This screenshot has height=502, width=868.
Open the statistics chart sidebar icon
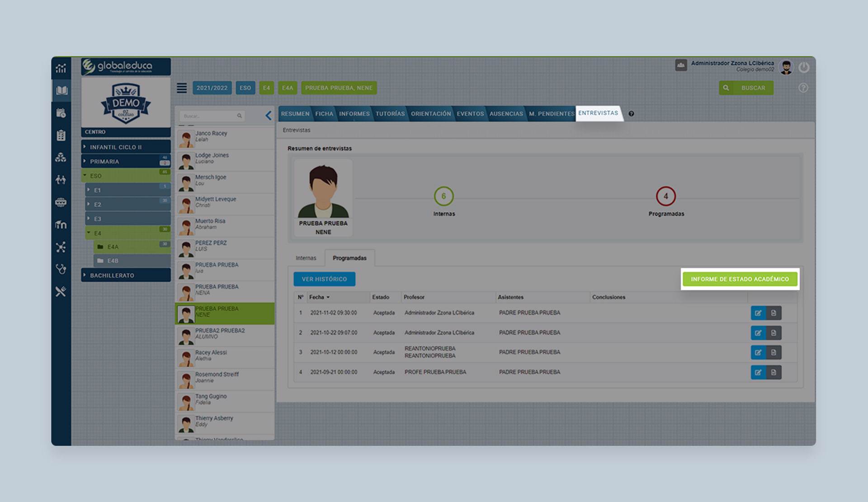tap(61, 68)
